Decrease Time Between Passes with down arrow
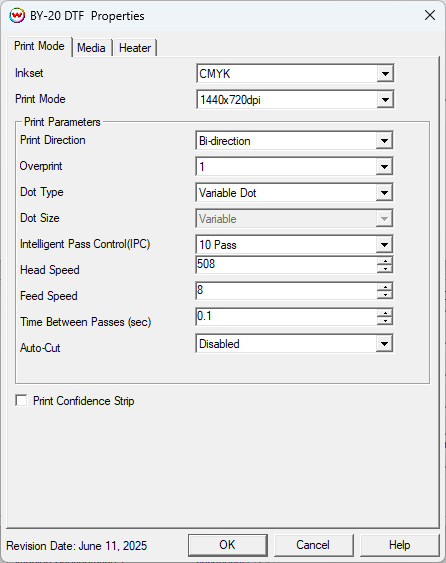Image resolution: width=446 pixels, height=563 pixels. tap(385, 321)
